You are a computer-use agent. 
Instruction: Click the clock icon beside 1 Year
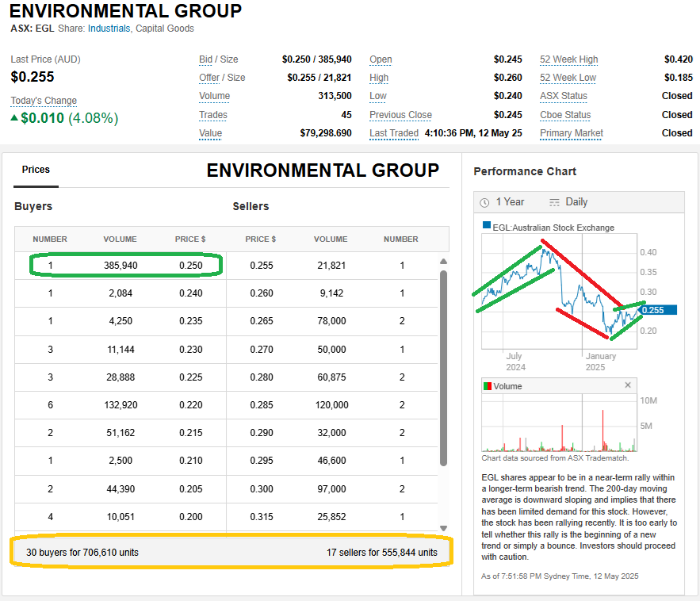tap(484, 202)
